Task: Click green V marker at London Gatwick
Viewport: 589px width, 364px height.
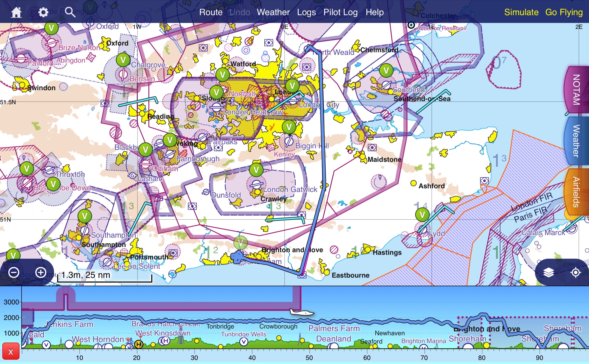Action: 256,170
